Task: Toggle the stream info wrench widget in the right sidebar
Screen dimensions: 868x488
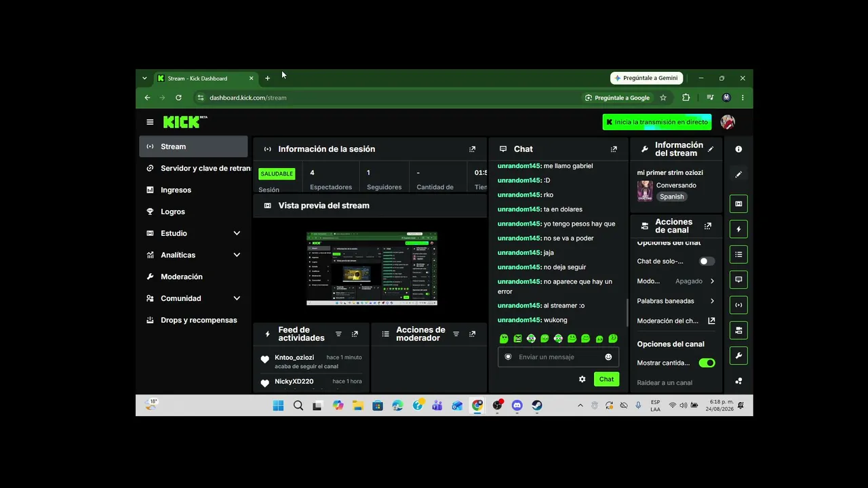Action: point(738,355)
